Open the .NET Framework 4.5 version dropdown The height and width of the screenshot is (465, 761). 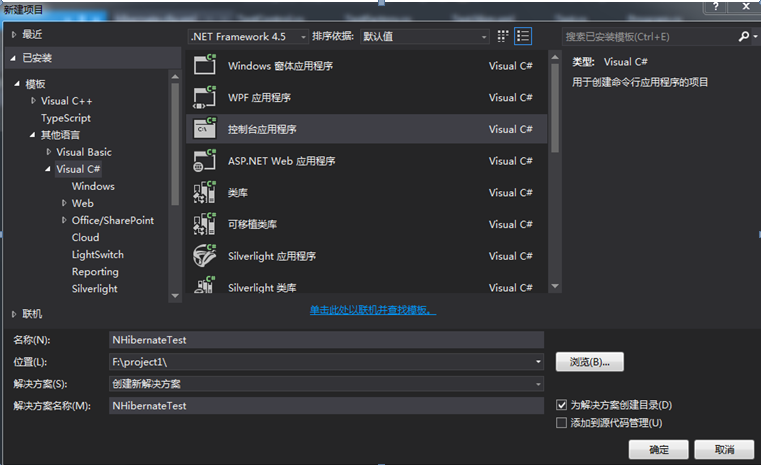[245, 36]
